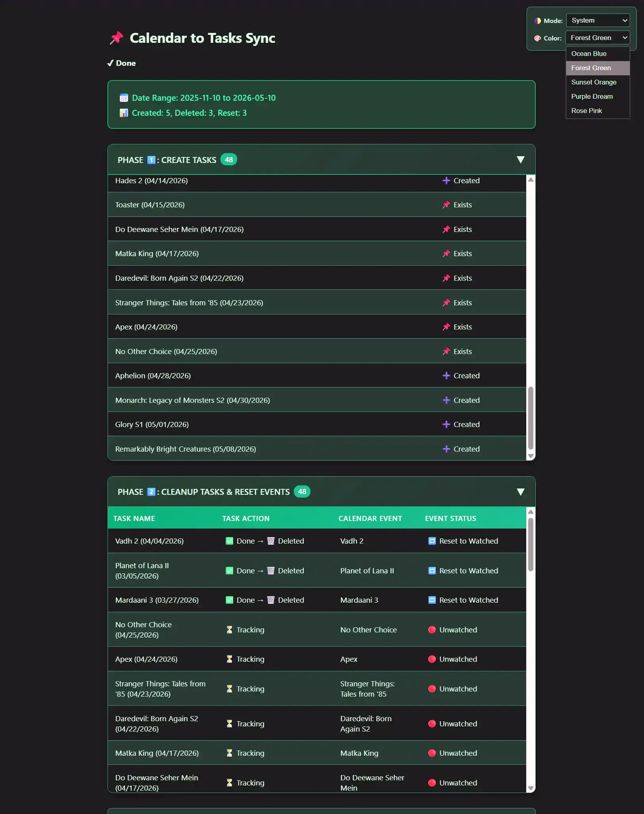Image resolution: width=644 pixels, height=814 pixels.
Task: Click the Apex (04/24/2026) row in Phase 1
Action: [x=317, y=327]
